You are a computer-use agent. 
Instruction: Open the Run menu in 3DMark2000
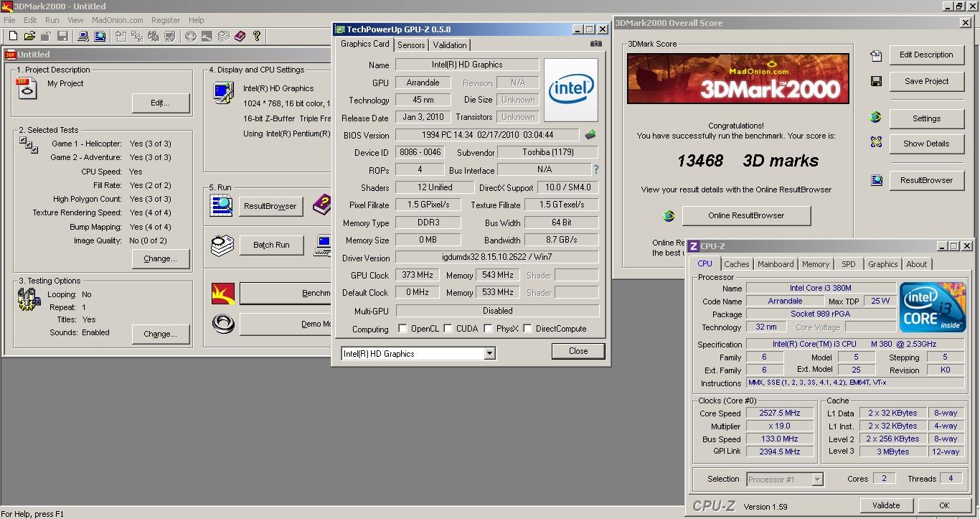coord(52,20)
